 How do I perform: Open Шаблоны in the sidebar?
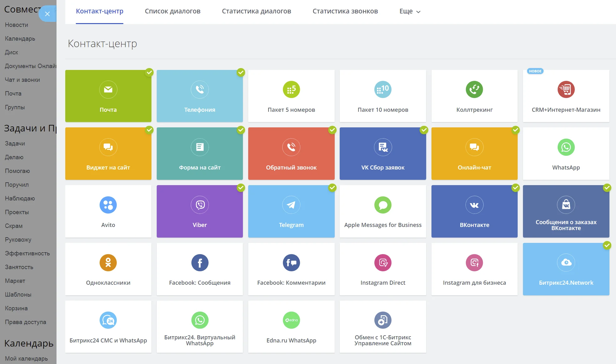[x=18, y=295]
